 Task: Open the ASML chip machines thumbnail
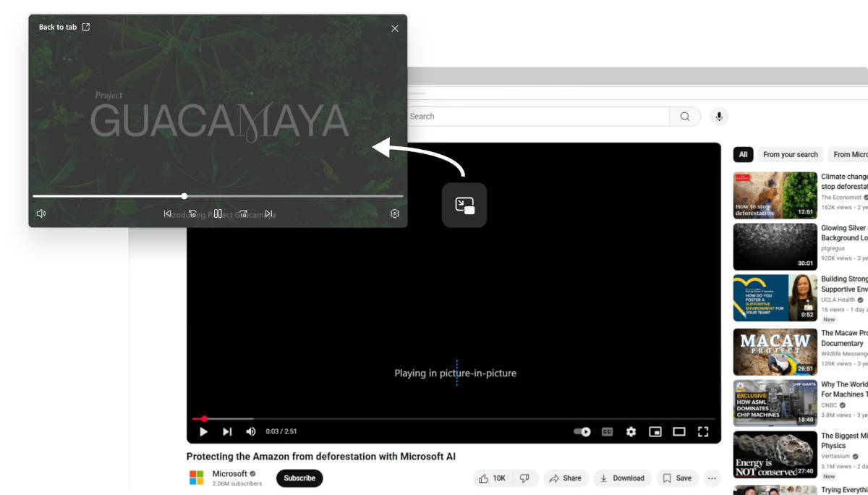(775, 403)
